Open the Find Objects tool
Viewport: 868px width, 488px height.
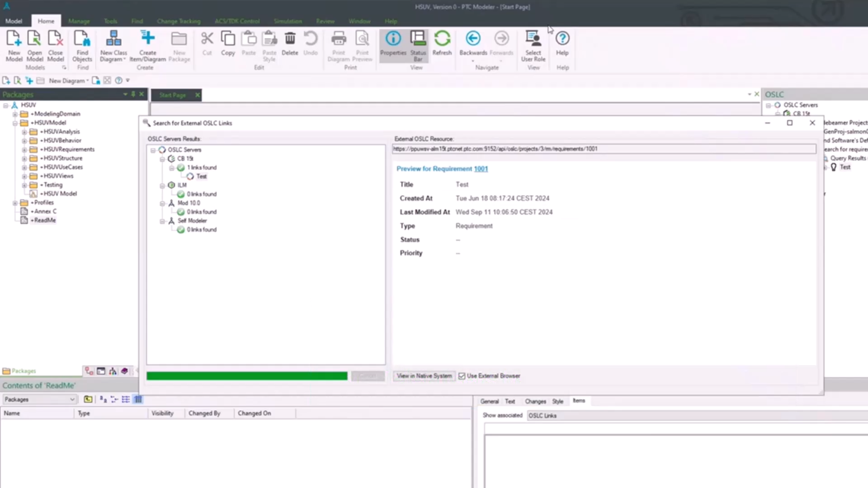coord(82,38)
